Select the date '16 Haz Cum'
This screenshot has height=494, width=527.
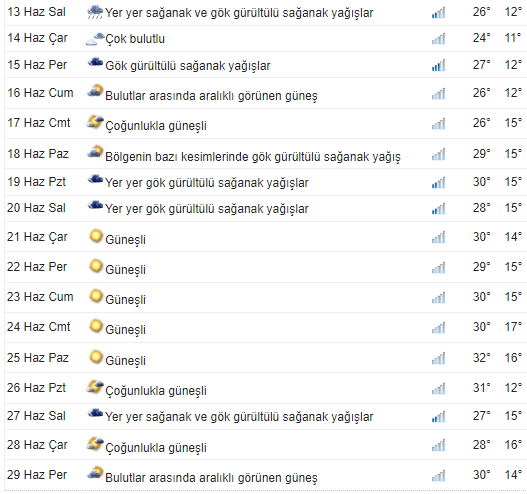pyautogui.click(x=40, y=93)
